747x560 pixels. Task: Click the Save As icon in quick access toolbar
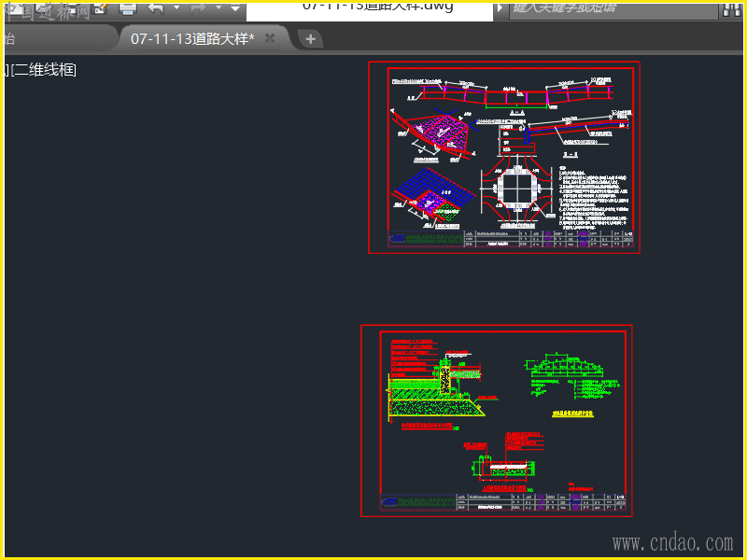pyautogui.click(x=101, y=7)
